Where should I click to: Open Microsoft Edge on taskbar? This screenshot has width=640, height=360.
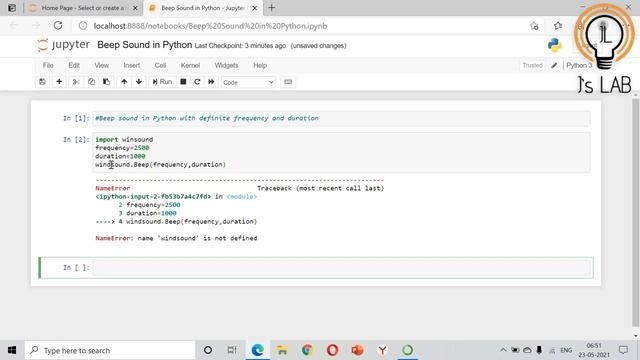[257, 350]
